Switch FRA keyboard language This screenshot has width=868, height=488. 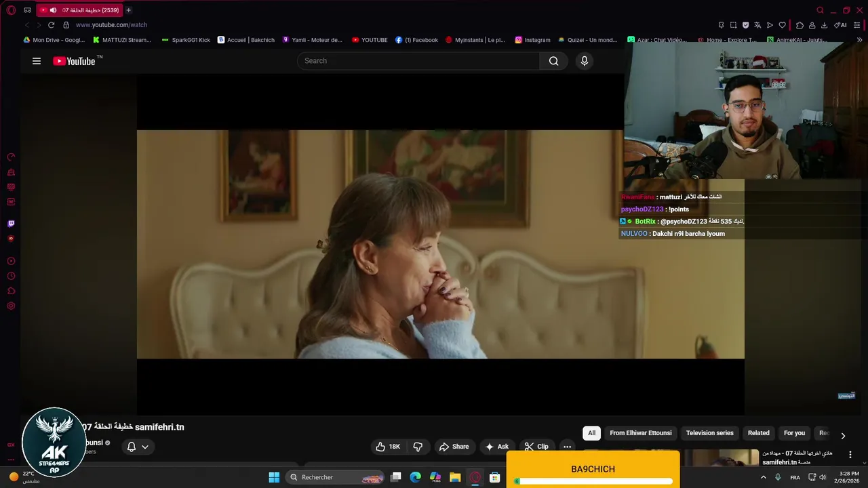click(x=795, y=477)
